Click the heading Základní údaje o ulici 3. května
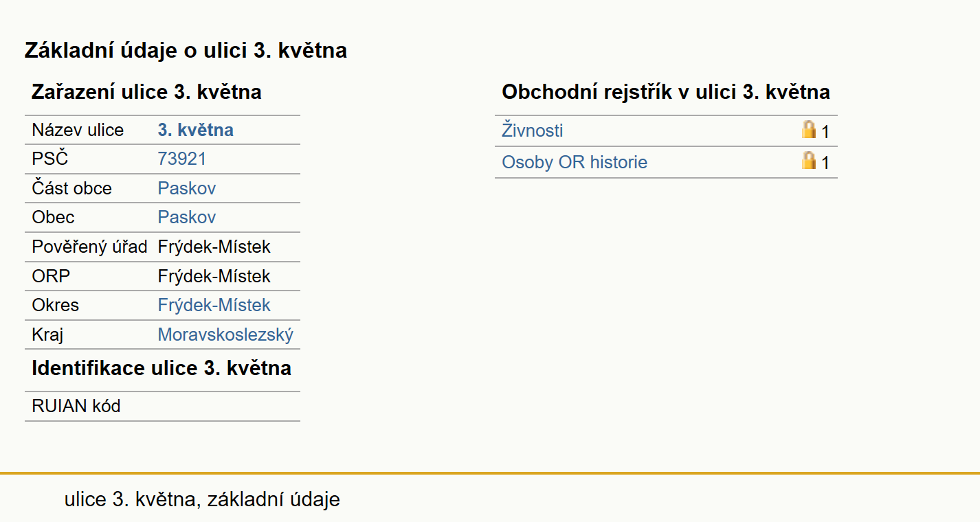Screen dimensions: 980x522 coord(186,50)
